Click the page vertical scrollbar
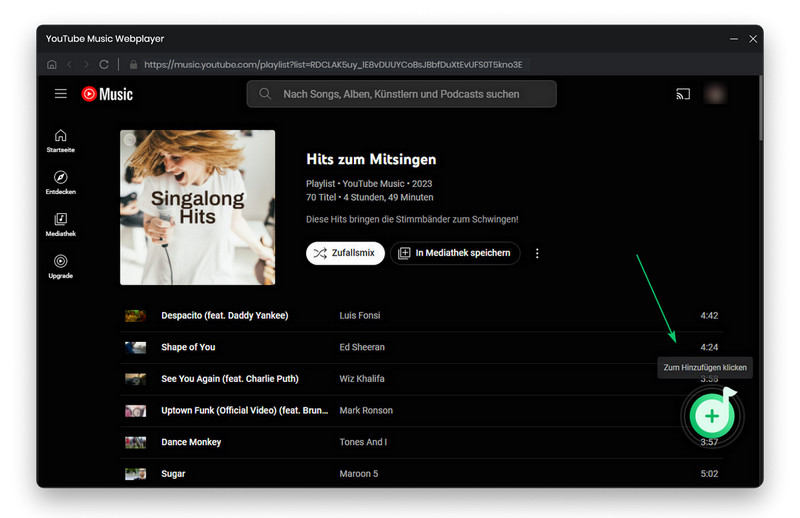 [x=761, y=108]
